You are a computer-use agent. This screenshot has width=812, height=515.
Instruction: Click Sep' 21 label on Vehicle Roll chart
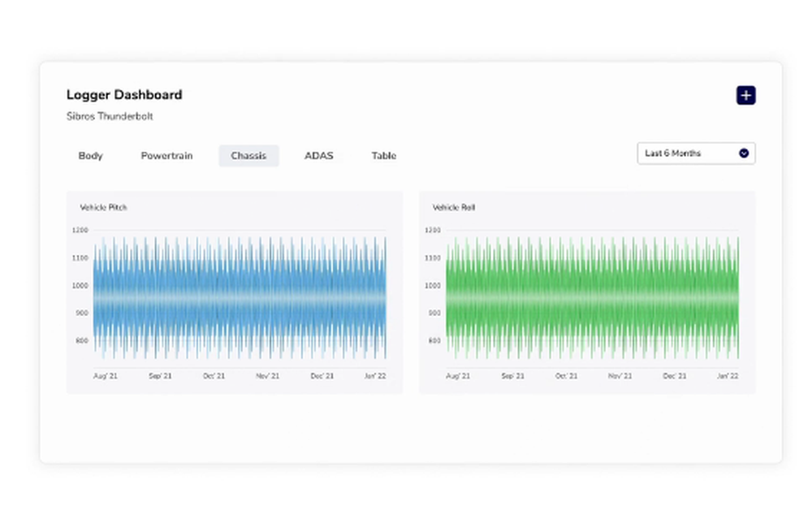[x=512, y=375]
